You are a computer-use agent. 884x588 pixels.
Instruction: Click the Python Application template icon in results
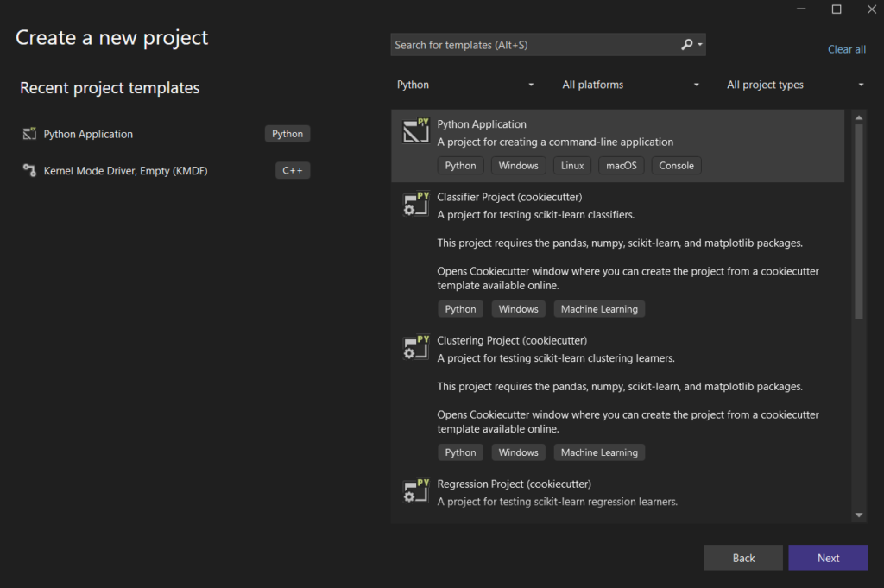(x=416, y=131)
